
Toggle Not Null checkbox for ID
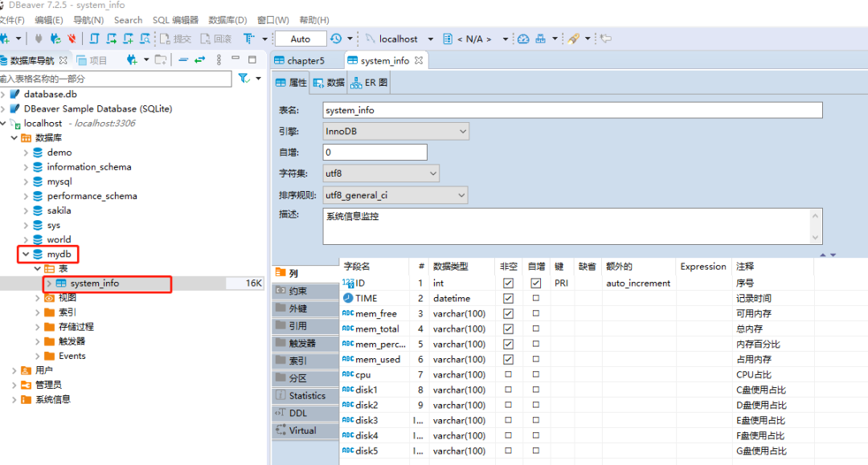508,283
